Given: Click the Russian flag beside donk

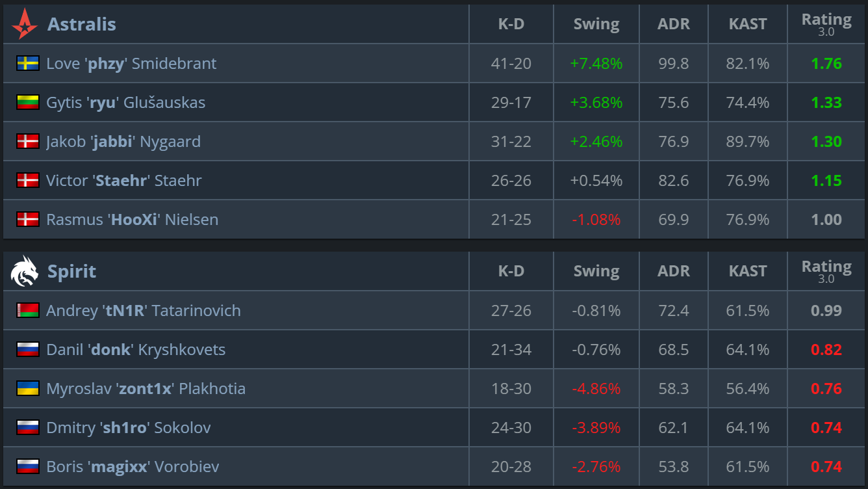Looking at the screenshot, I should (x=28, y=349).
